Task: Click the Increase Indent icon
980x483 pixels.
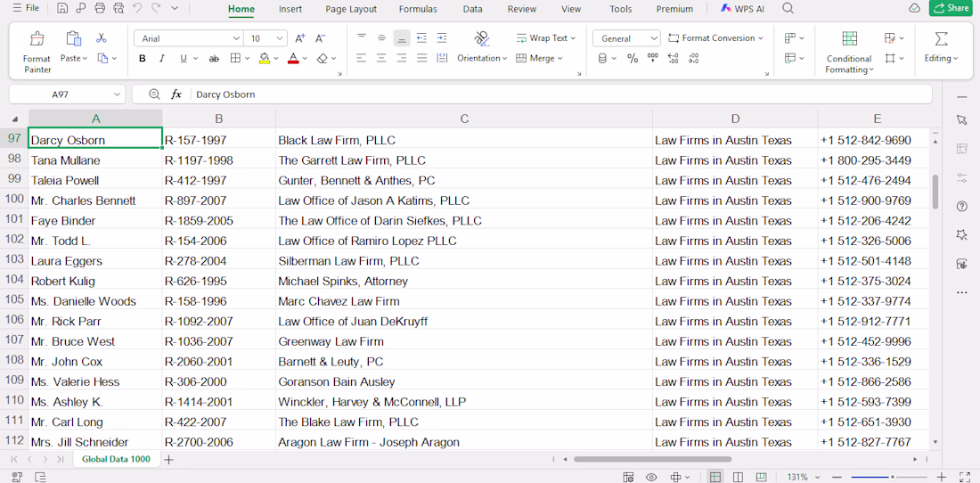Action: pos(442,38)
